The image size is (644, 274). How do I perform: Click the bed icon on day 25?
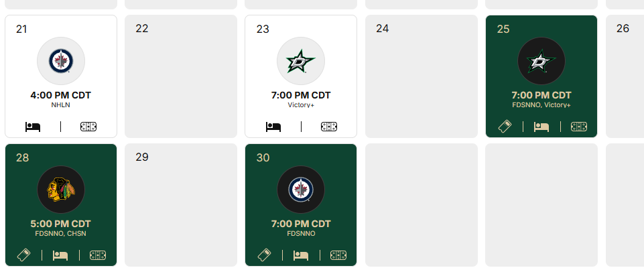point(541,127)
